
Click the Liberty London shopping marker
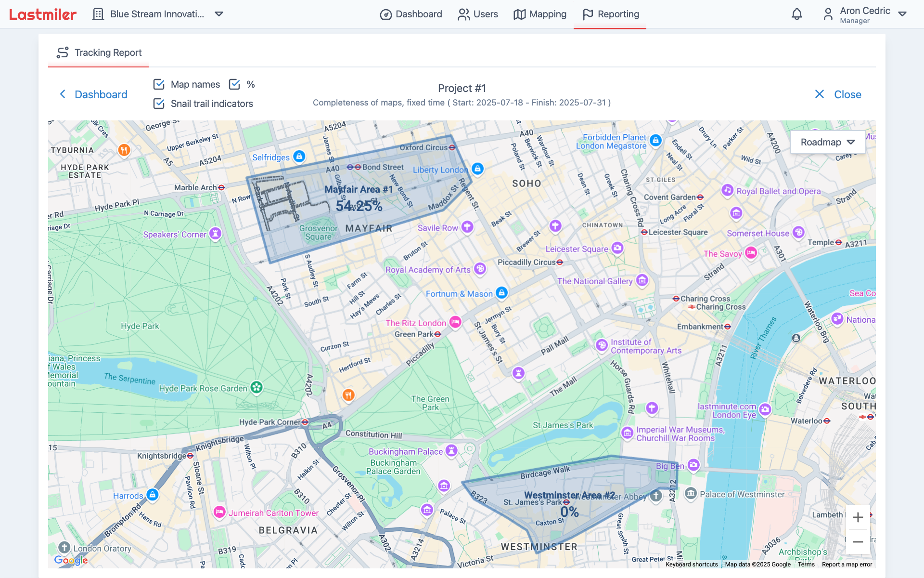click(x=477, y=169)
